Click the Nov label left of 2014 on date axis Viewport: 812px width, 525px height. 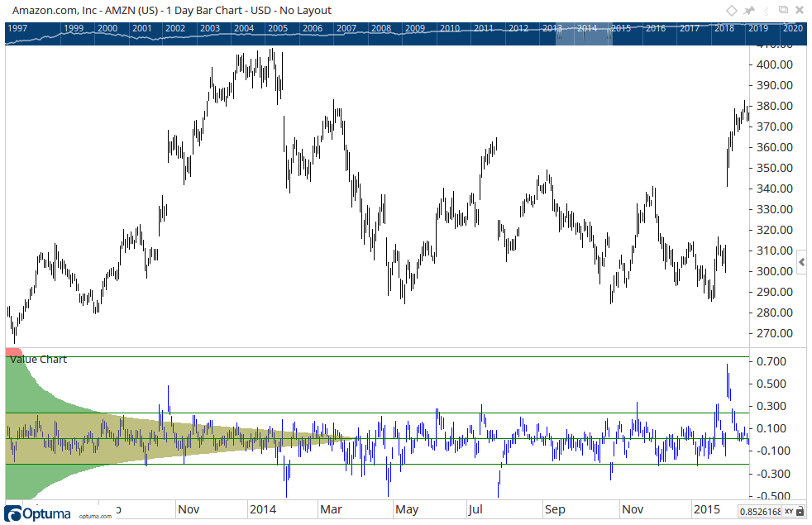click(x=189, y=509)
